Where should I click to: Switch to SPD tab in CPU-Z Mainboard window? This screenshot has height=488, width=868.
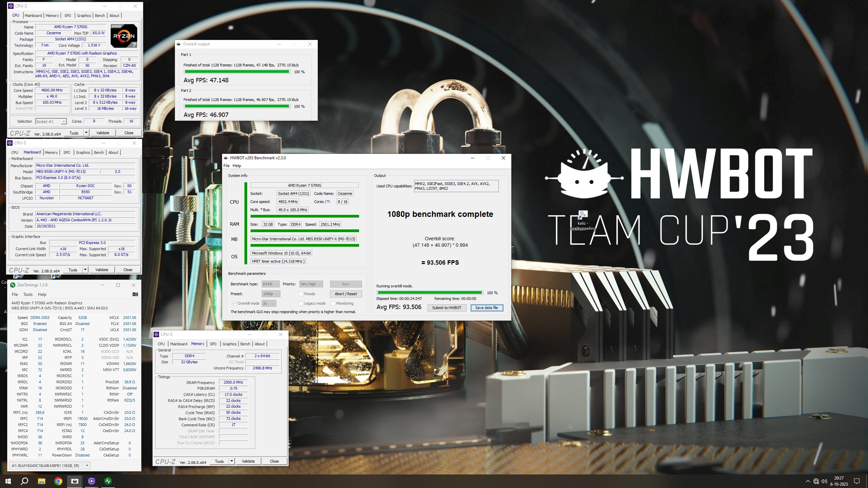pyautogui.click(x=67, y=152)
